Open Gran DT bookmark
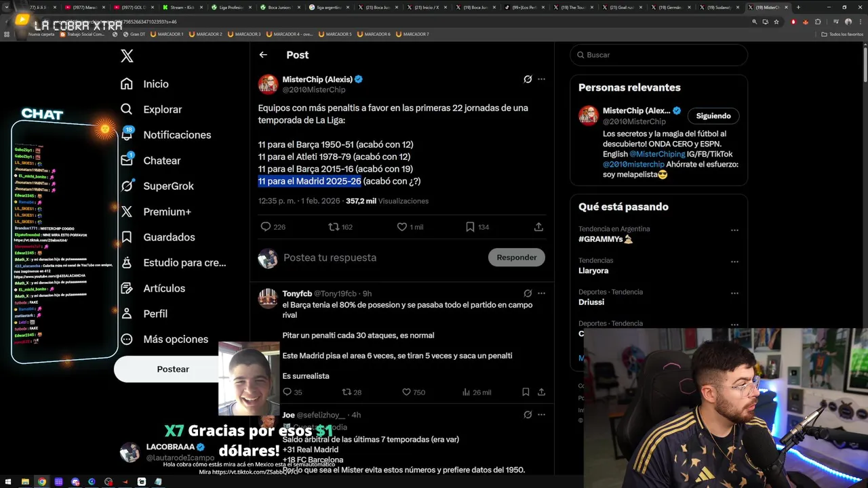 tap(134, 34)
